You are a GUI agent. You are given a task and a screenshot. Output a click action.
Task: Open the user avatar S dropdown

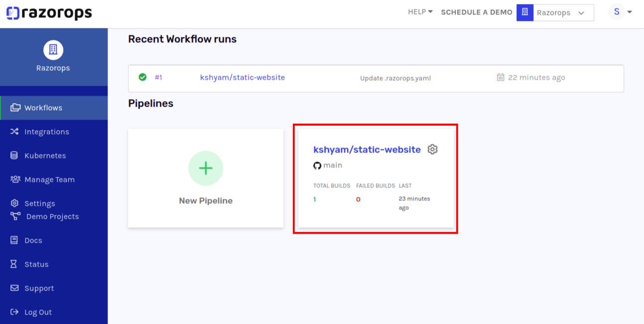620,12
